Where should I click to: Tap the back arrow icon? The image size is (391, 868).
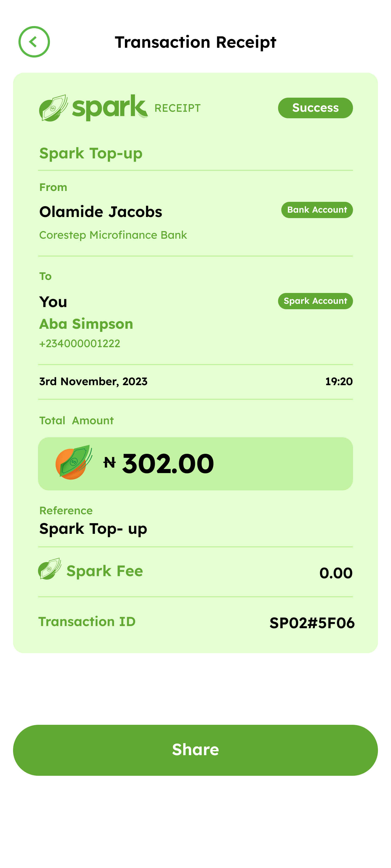pyautogui.click(x=34, y=42)
